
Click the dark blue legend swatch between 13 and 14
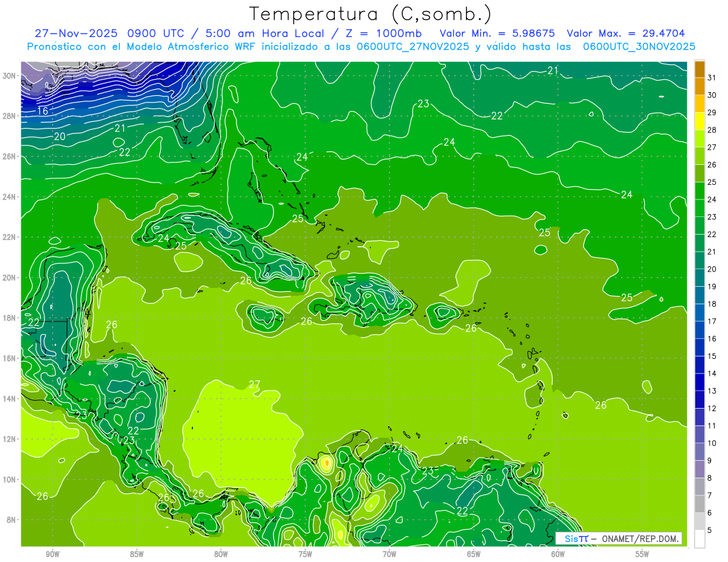(699, 383)
